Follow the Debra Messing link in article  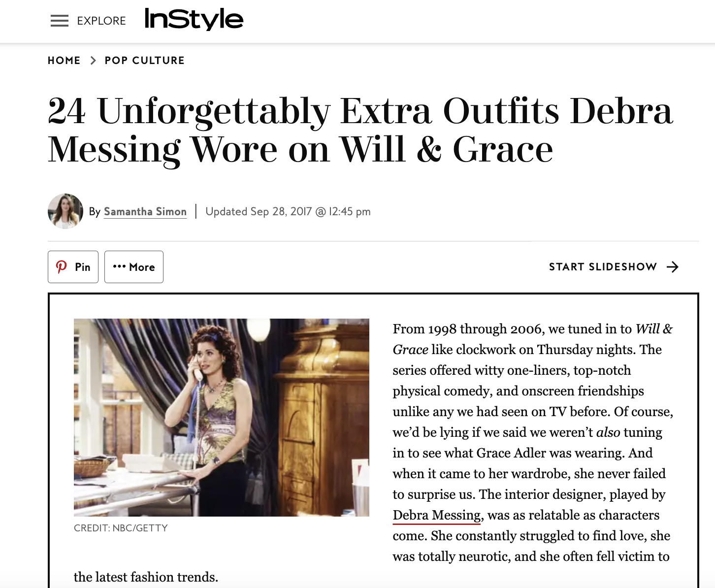435,515
